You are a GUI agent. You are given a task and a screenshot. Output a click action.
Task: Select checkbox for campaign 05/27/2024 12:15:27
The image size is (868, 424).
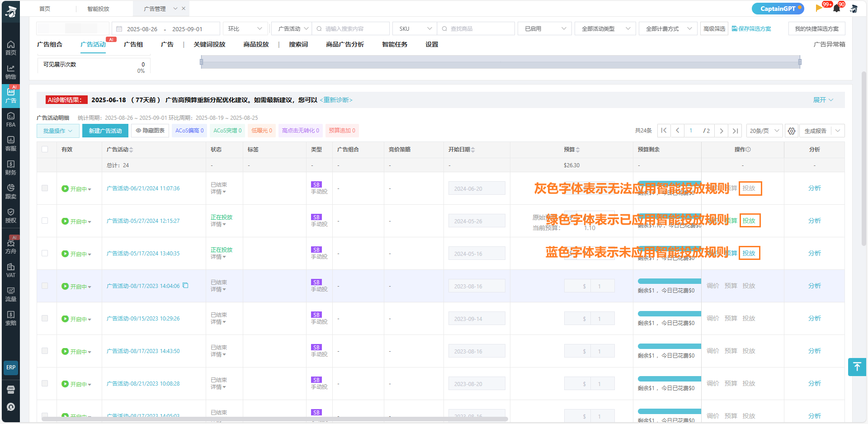click(45, 221)
